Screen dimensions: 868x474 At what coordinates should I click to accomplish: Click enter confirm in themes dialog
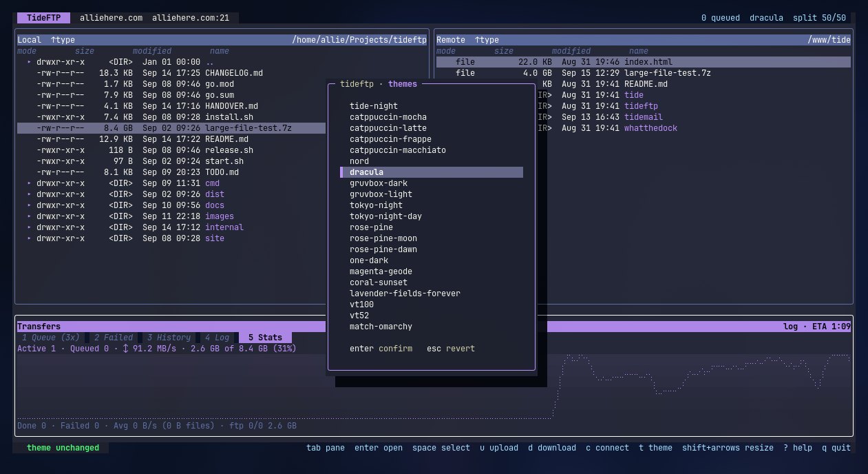pyautogui.click(x=381, y=349)
